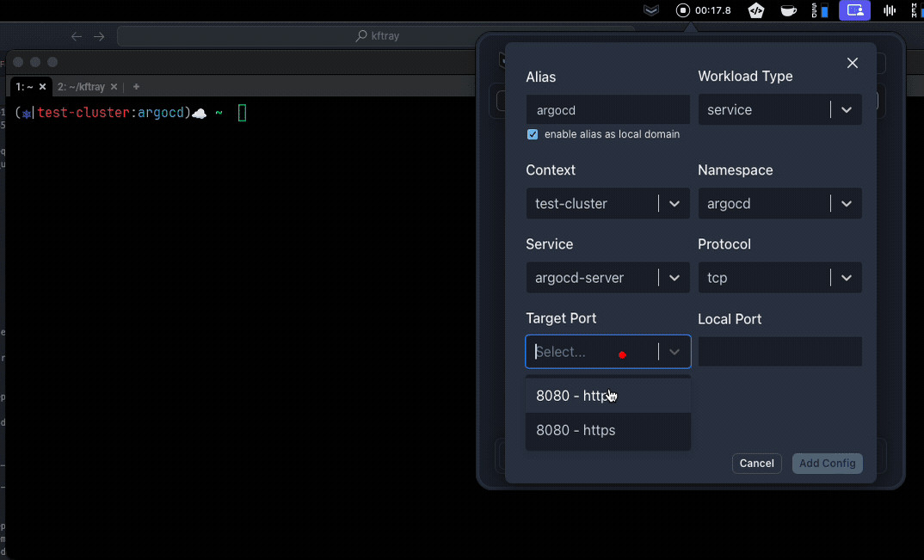
Task: Add a new terminal tab with plus
Action: (x=136, y=87)
